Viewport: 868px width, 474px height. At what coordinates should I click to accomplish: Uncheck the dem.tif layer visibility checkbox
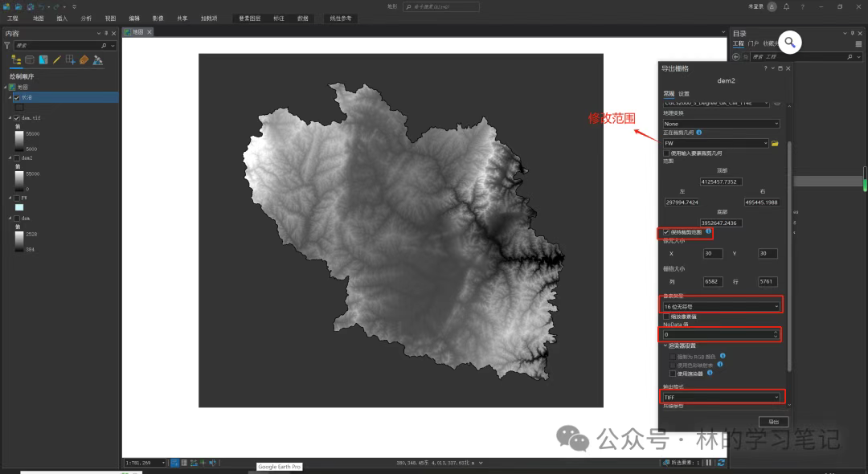pos(17,118)
